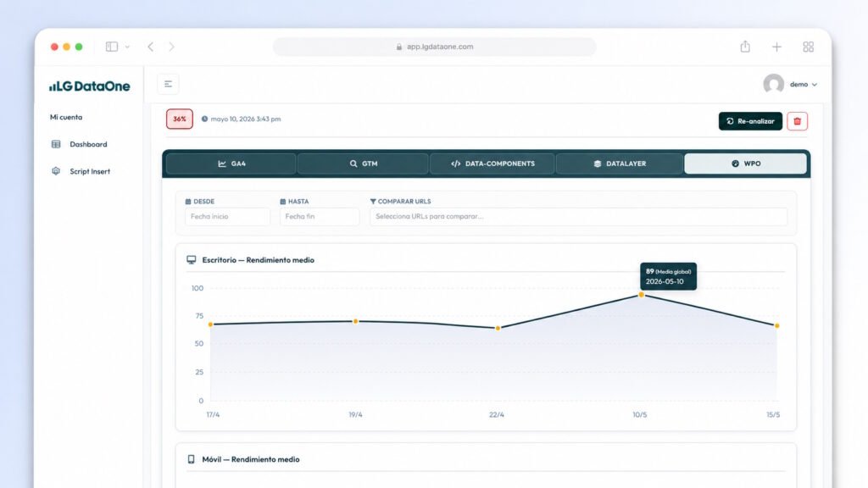Select the 10/5 peak data point on desktop chart

pos(641,295)
